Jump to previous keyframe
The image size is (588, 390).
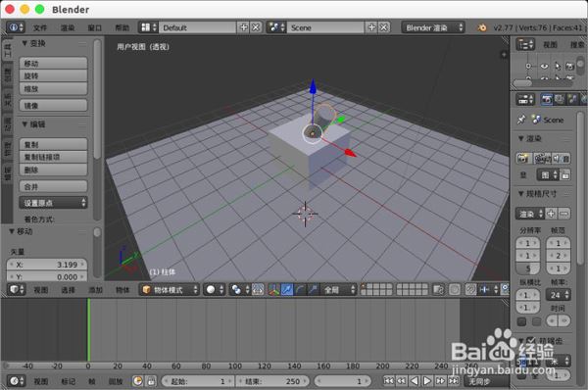[401, 381]
